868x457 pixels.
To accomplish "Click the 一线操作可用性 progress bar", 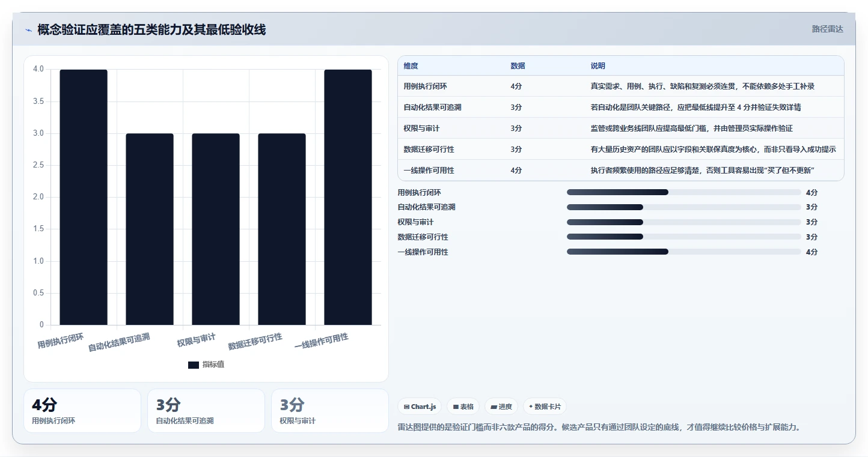I will [684, 252].
